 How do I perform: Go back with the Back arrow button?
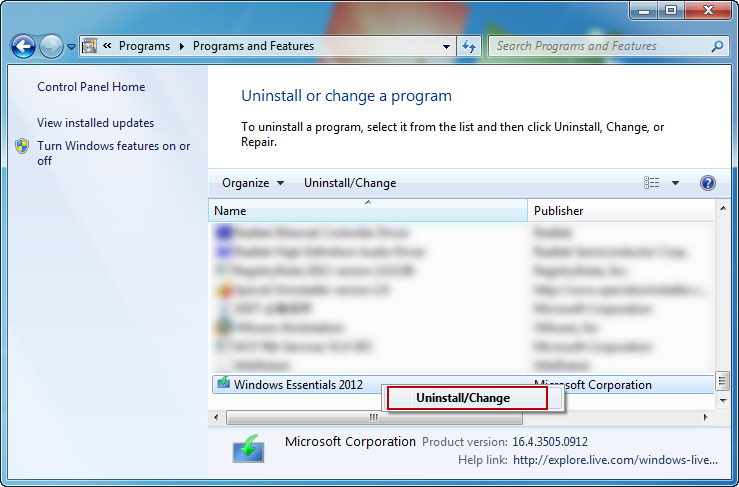point(23,46)
